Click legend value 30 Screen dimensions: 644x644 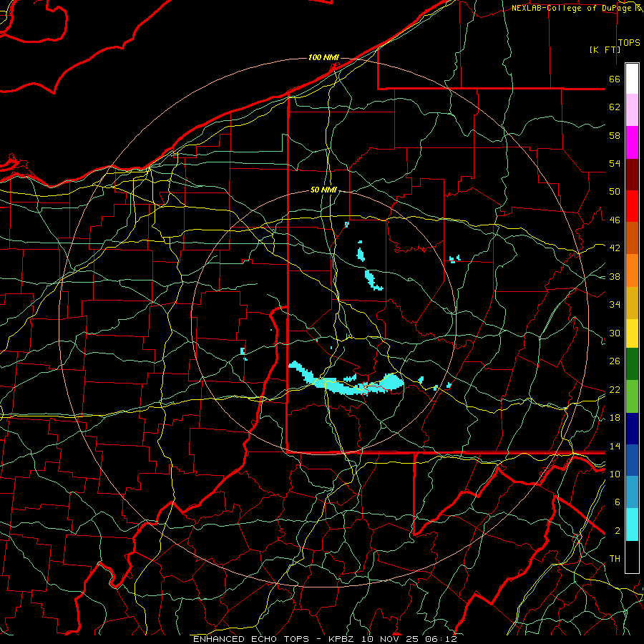tap(615, 333)
